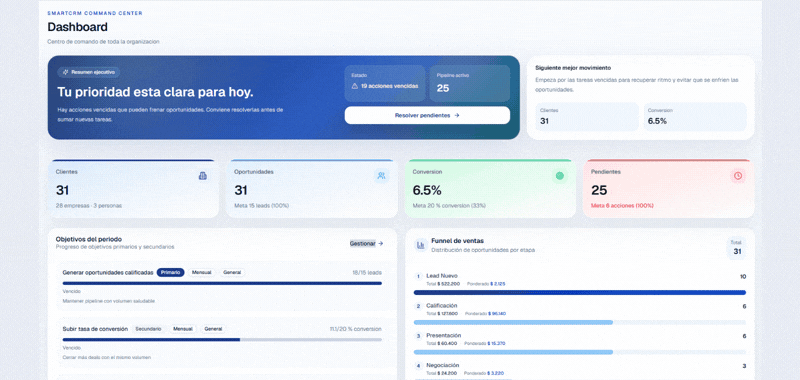Click the 18/15 leads value
This screenshot has height=380, width=800.
367,273
